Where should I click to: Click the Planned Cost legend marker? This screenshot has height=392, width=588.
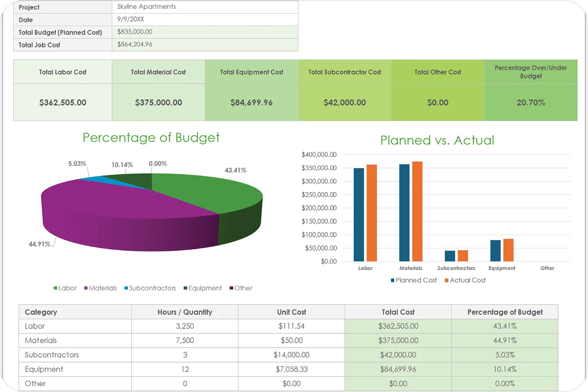(x=392, y=281)
